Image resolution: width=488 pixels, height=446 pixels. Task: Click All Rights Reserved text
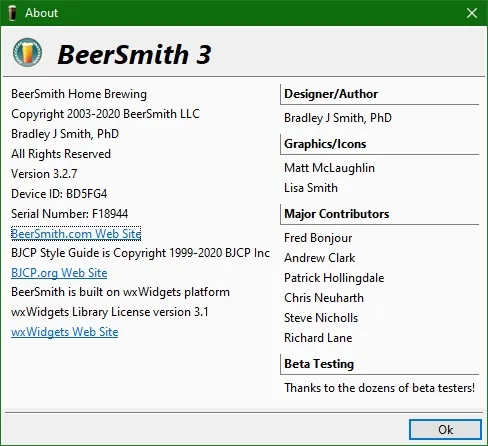pos(61,154)
